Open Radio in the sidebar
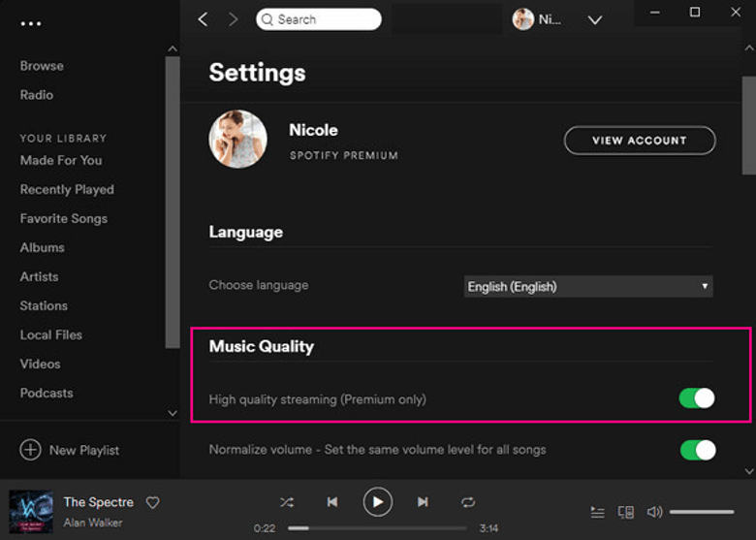 pyautogui.click(x=37, y=95)
